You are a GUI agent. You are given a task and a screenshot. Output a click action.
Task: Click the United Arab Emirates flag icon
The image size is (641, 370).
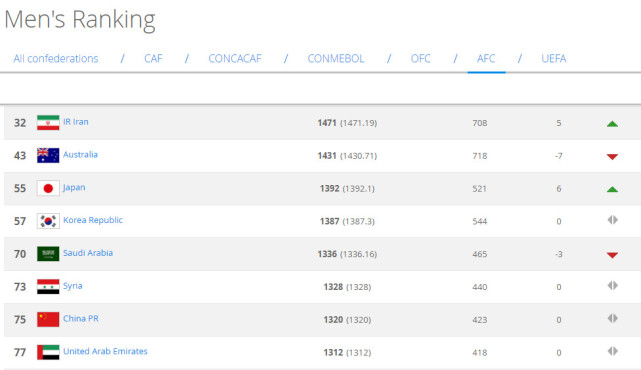48,352
